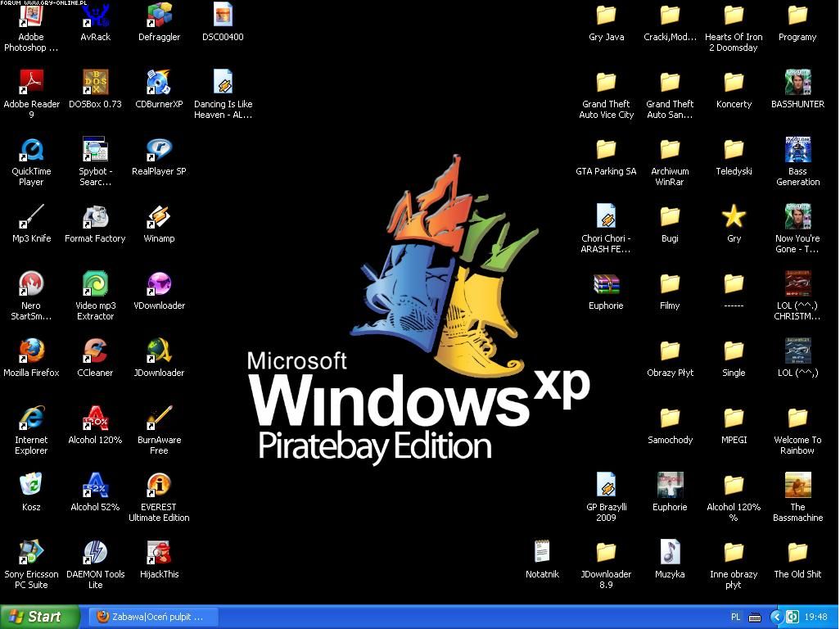This screenshot has width=840, height=629.
Task: Select Hearts Of Iron 2 Doomsday folder
Action: [734, 15]
